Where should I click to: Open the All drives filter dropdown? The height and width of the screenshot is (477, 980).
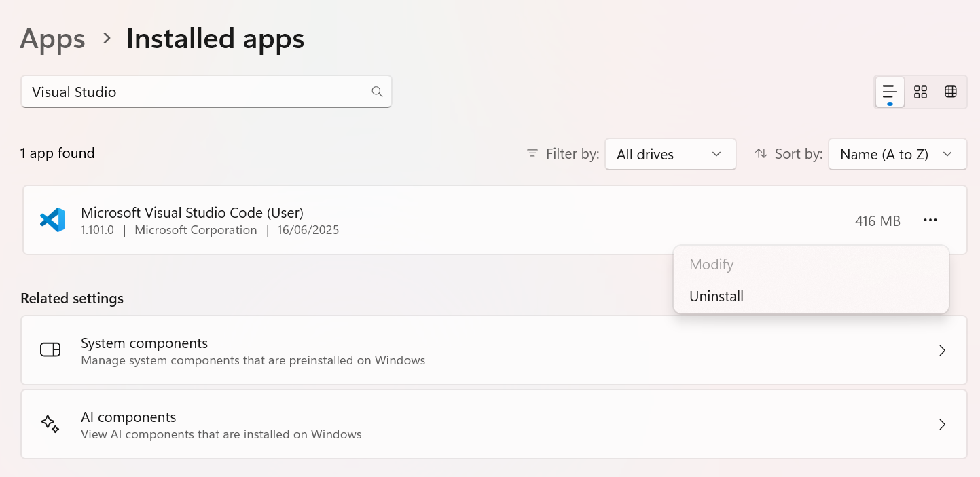[670, 154]
